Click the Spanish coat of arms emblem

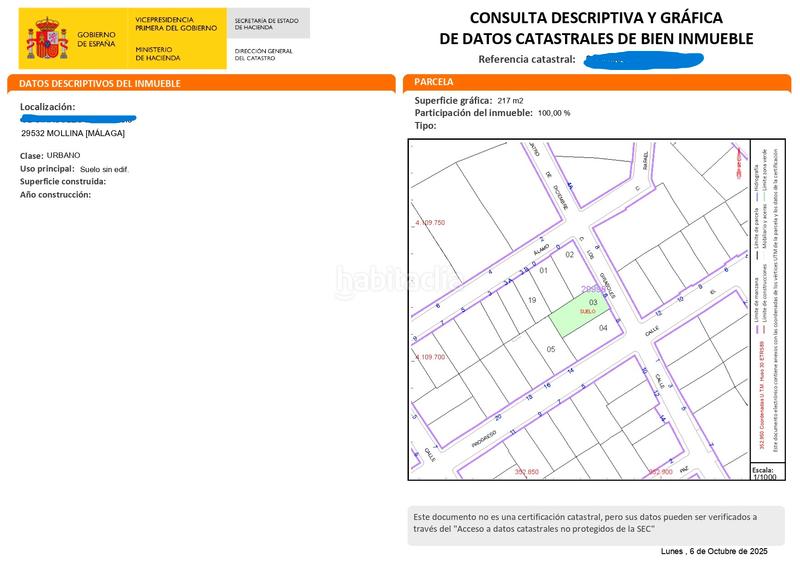[47, 38]
